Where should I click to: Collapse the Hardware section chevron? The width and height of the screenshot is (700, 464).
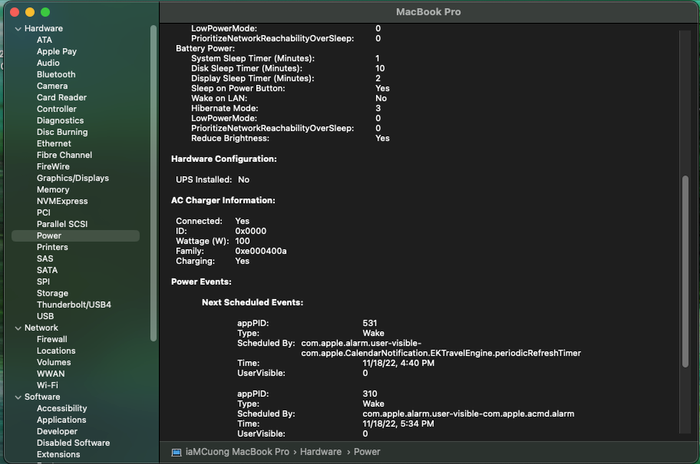[18, 29]
